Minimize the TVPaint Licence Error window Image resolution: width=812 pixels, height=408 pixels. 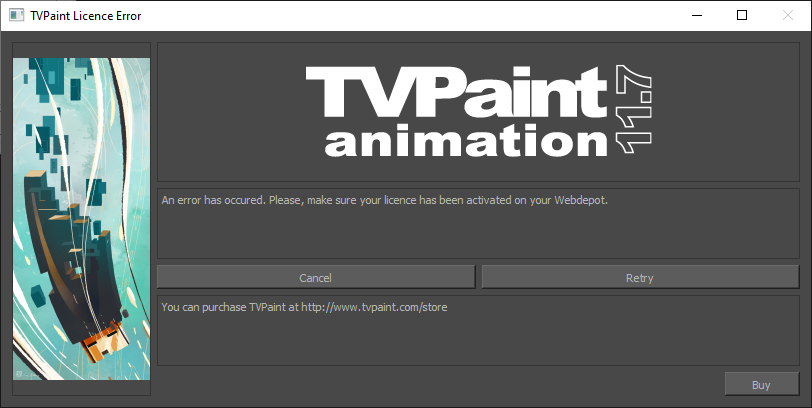click(697, 16)
